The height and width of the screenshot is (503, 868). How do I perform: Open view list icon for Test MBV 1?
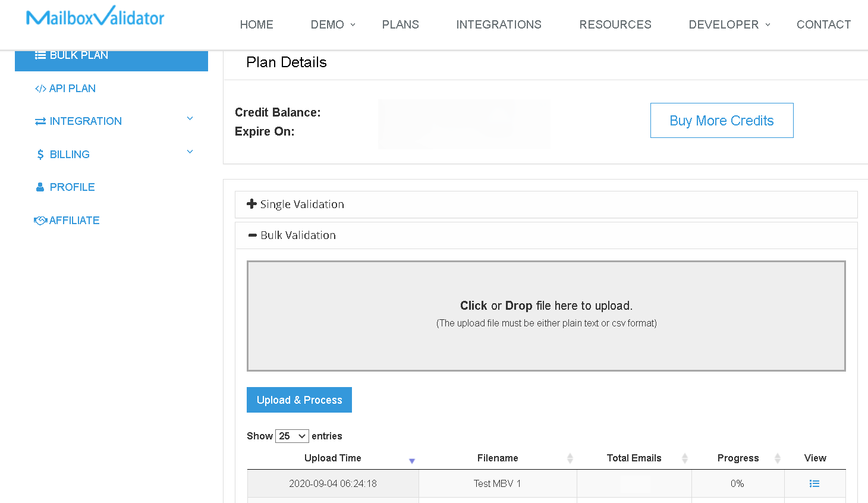click(x=814, y=484)
